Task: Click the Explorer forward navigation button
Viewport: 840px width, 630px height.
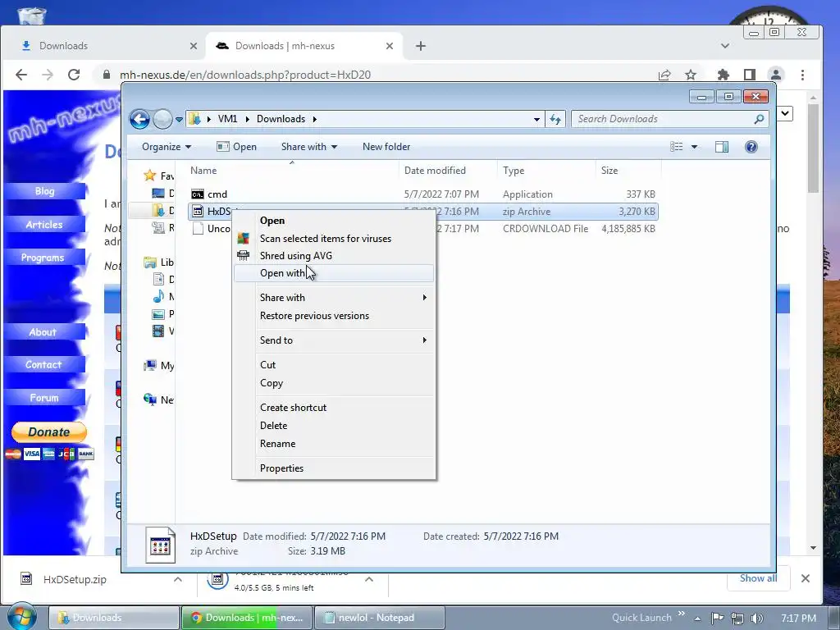Action: click(162, 119)
